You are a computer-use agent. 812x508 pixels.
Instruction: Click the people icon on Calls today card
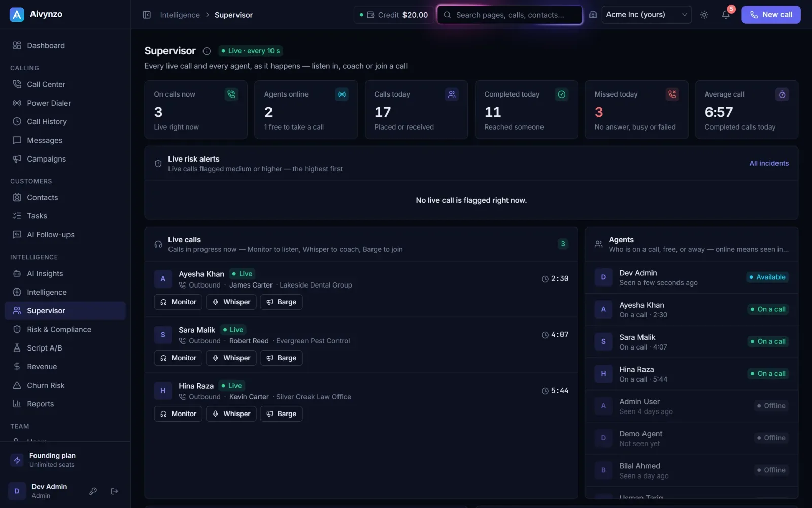(452, 94)
